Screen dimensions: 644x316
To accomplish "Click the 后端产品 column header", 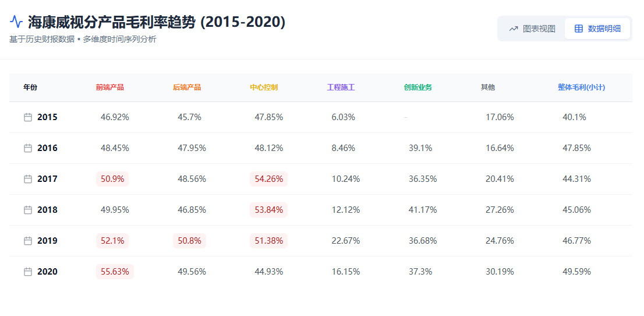I will click(187, 87).
